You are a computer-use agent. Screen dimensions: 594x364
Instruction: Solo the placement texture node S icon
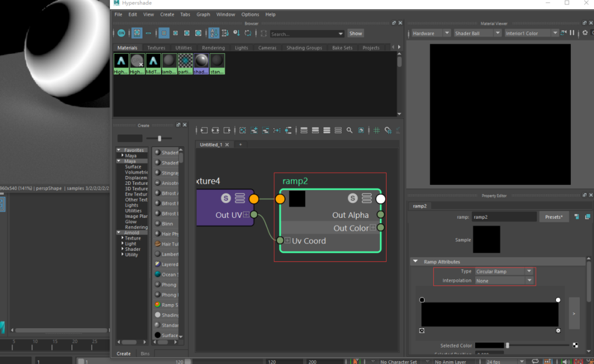click(226, 198)
